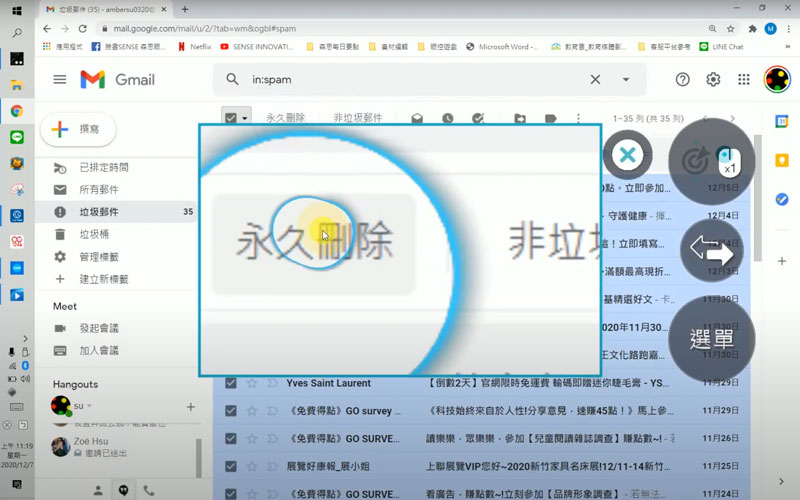Click the search magnifier icon in Gmail search box
This screenshot has width=800, height=500.
232,79
